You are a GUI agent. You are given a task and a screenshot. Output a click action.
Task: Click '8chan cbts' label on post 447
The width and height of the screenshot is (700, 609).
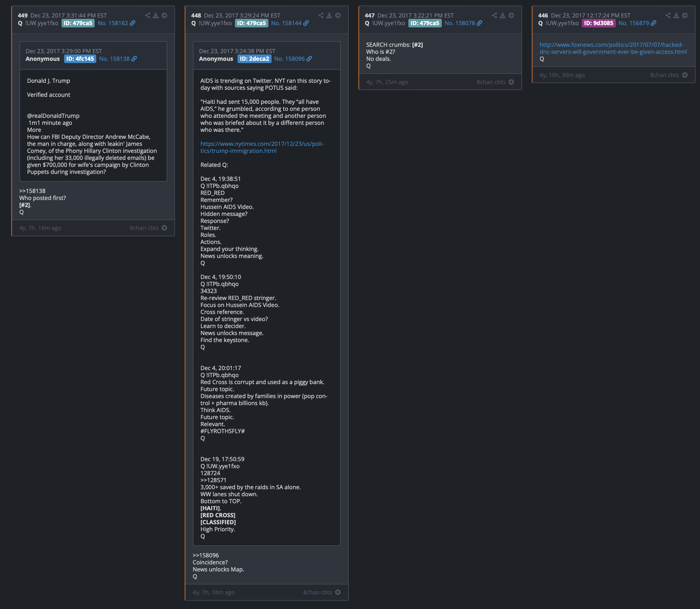pyautogui.click(x=491, y=82)
